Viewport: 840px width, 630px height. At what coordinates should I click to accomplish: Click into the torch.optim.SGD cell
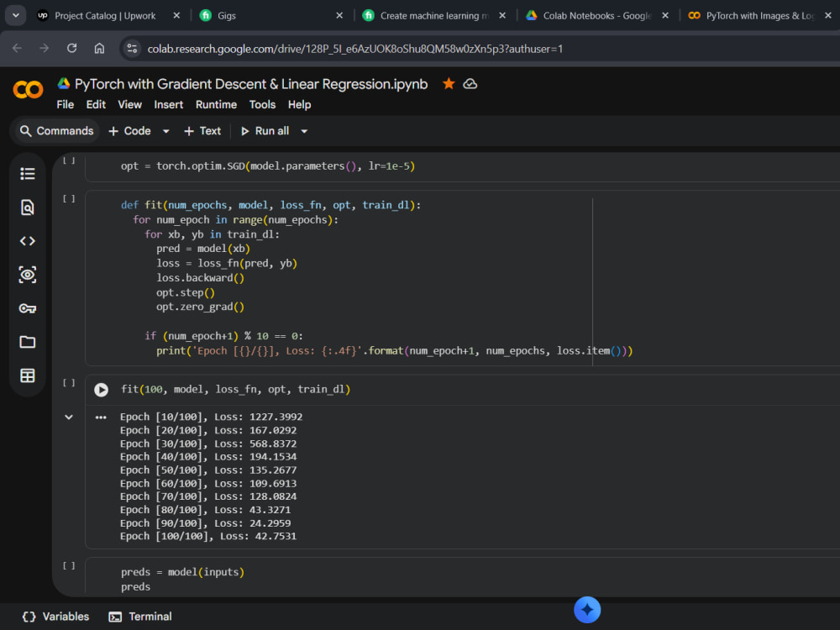462,166
